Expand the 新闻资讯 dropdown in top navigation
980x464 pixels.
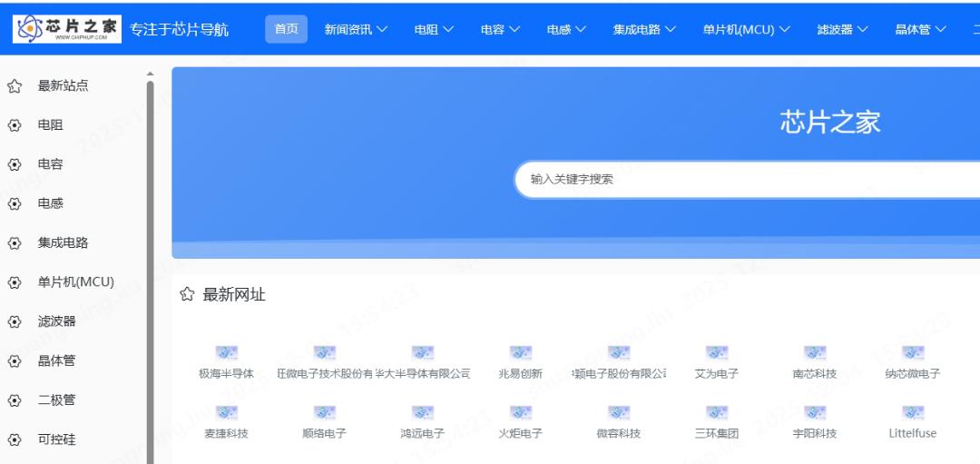click(x=356, y=29)
